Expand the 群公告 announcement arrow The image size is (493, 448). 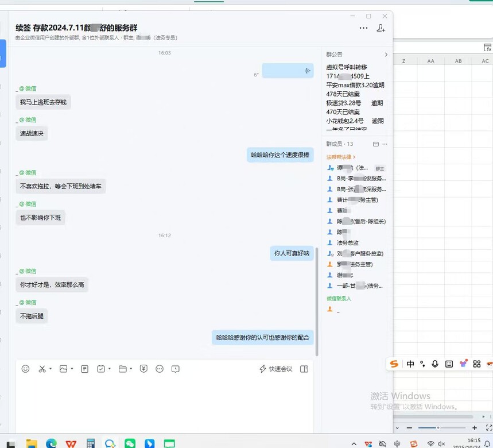point(386,55)
